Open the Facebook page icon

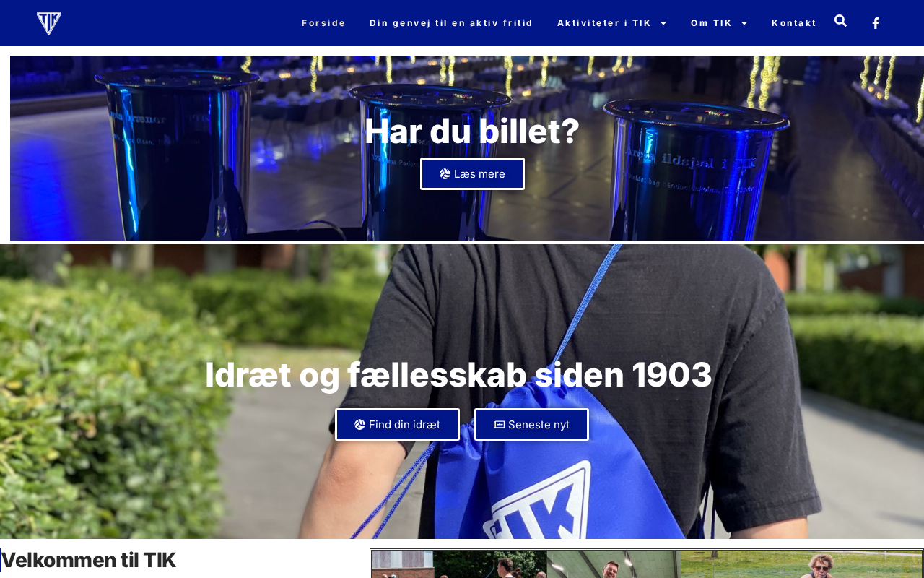pyautogui.click(x=876, y=23)
